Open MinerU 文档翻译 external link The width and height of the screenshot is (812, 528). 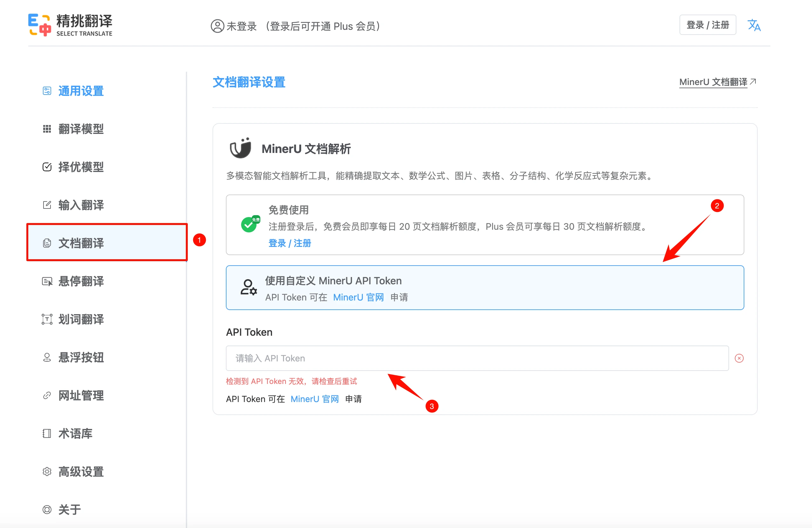coord(713,82)
